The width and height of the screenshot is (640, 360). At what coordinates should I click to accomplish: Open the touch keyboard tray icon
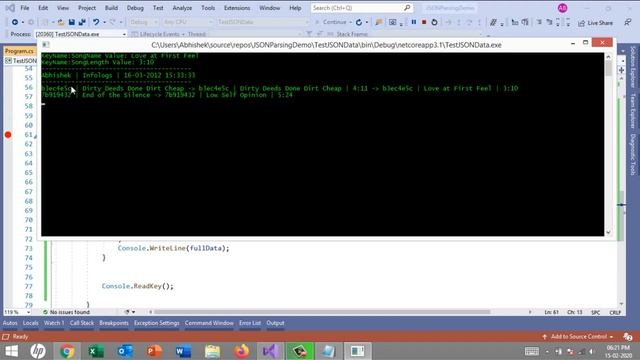point(531,351)
